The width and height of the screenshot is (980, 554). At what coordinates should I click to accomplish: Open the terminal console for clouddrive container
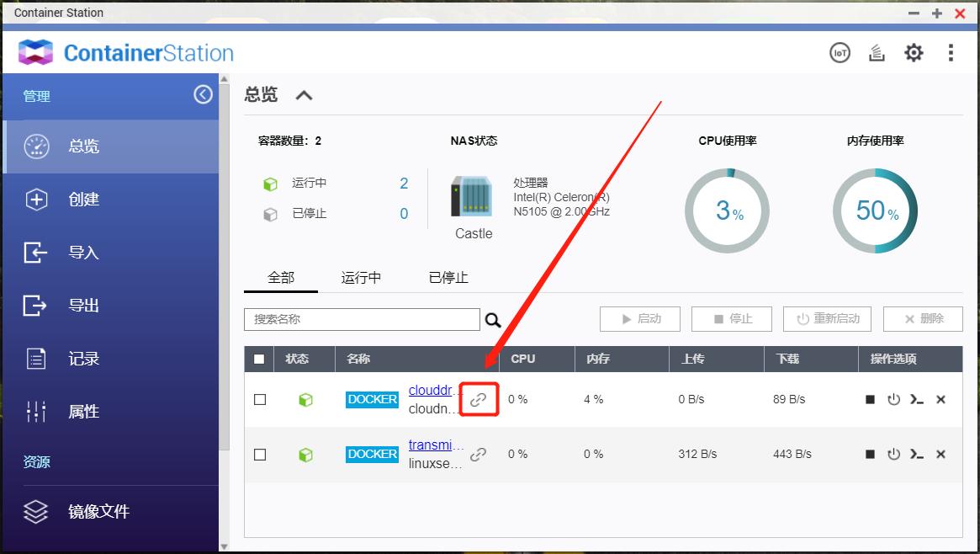(917, 399)
